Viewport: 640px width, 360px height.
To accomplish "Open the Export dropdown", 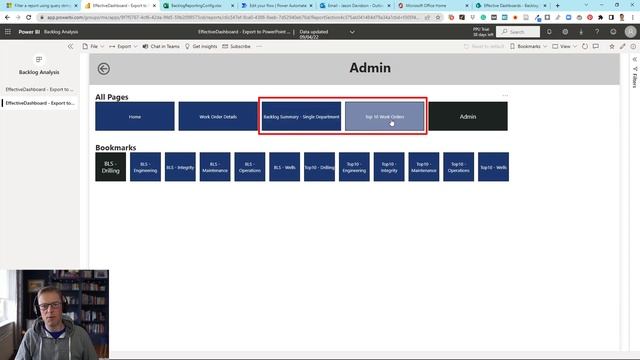I will 123,47.
